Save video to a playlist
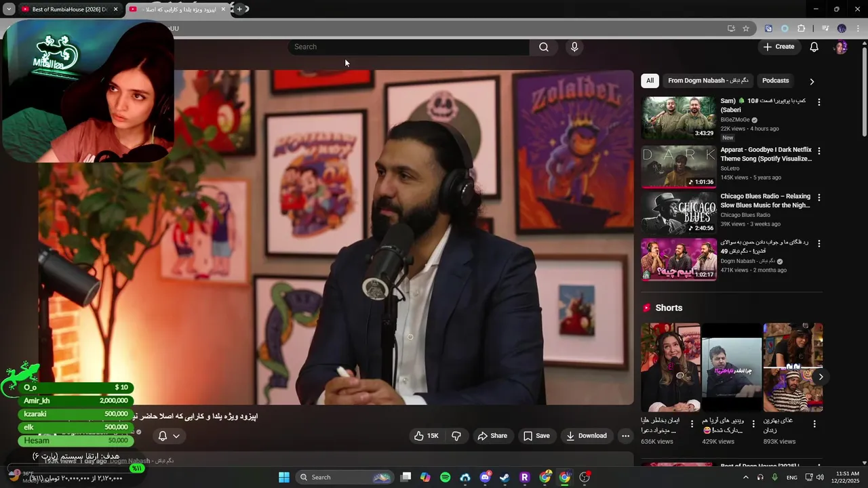 536,436
